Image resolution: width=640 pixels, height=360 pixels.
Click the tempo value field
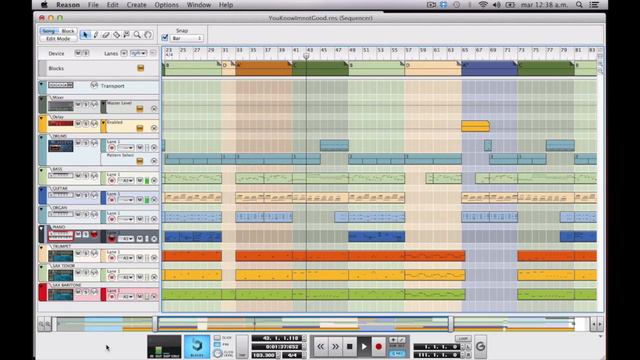263,355
